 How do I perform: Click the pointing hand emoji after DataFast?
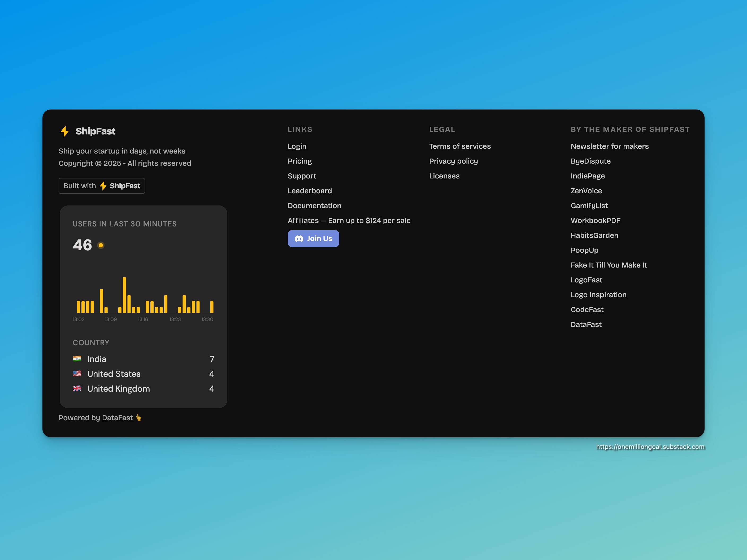tap(138, 418)
